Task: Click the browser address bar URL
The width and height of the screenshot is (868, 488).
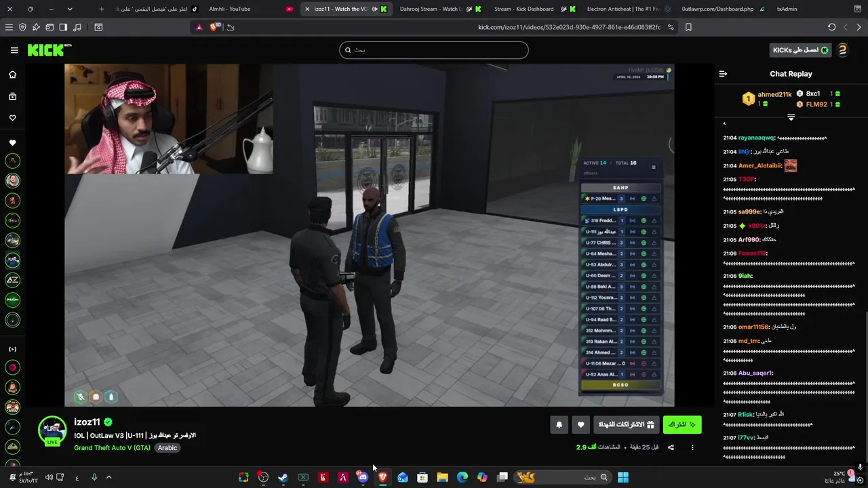Action: (x=569, y=27)
